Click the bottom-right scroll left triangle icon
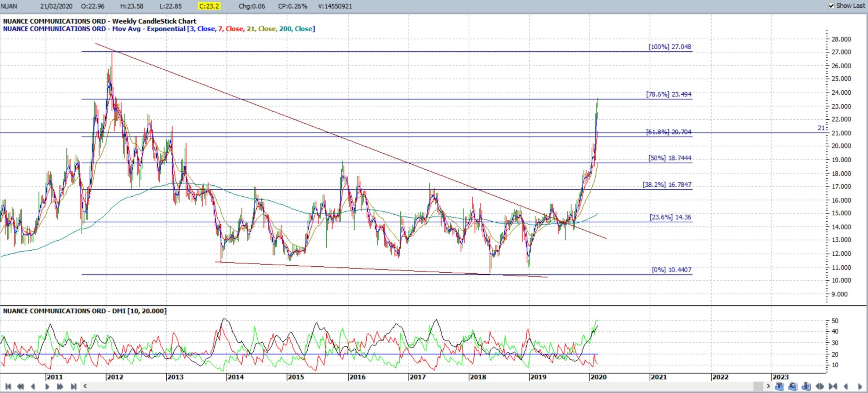The width and height of the screenshot is (868, 393). tap(846, 386)
